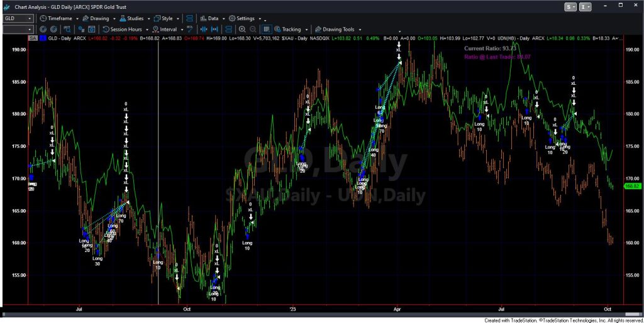Click the 'Current Ratio: 93.73' text
Screen dimensions: 644x323
click(490, 48)
